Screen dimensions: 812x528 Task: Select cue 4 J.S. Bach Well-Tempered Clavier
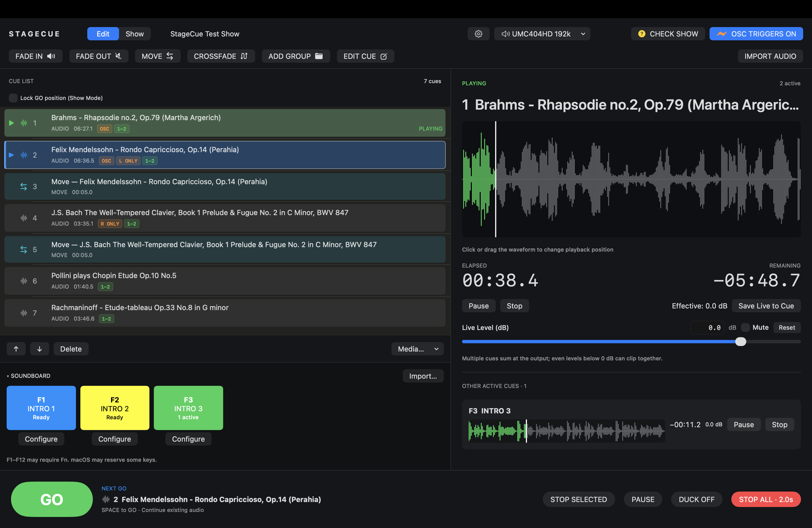tap(225, 218)
